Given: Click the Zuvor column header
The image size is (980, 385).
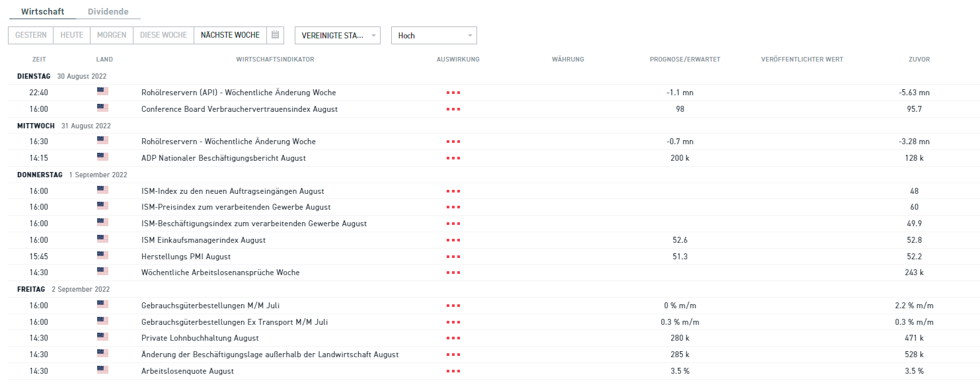Looking at the screenshot, I should pyautogui.click(x=919, y=60).
